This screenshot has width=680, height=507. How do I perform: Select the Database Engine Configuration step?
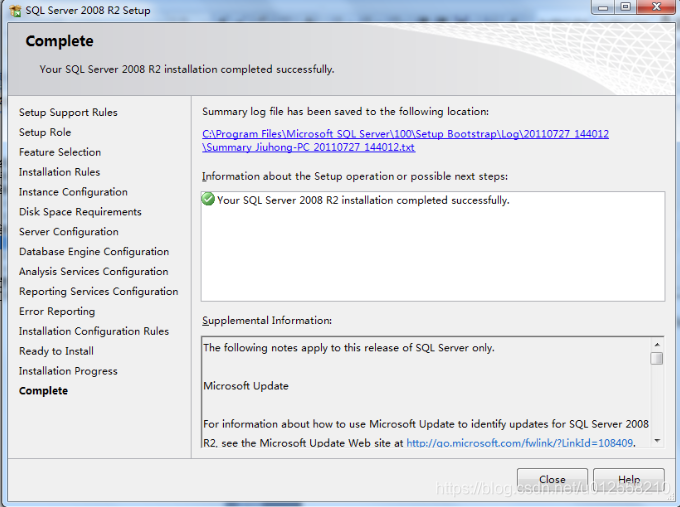coord(94,252)
